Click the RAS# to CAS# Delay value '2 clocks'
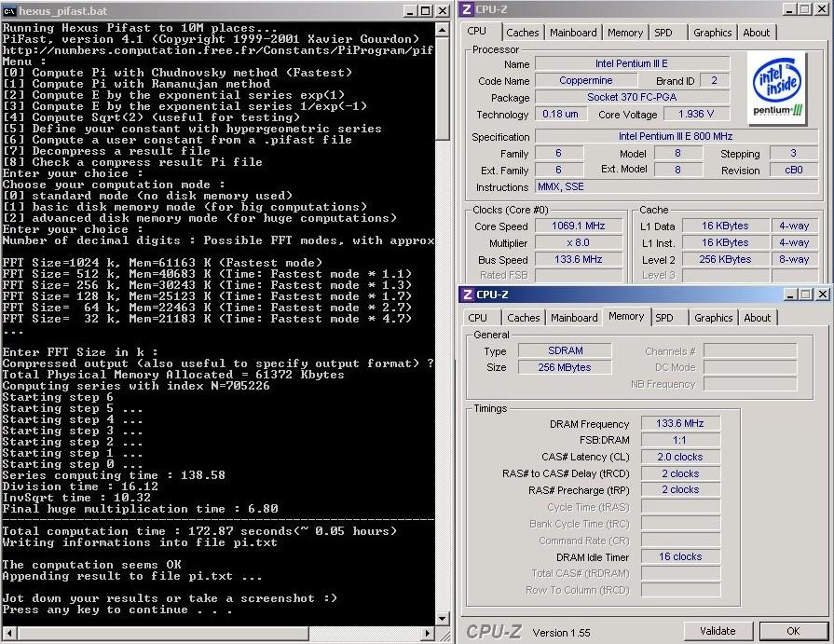This screenshot has height=644, width=834. 680,473
